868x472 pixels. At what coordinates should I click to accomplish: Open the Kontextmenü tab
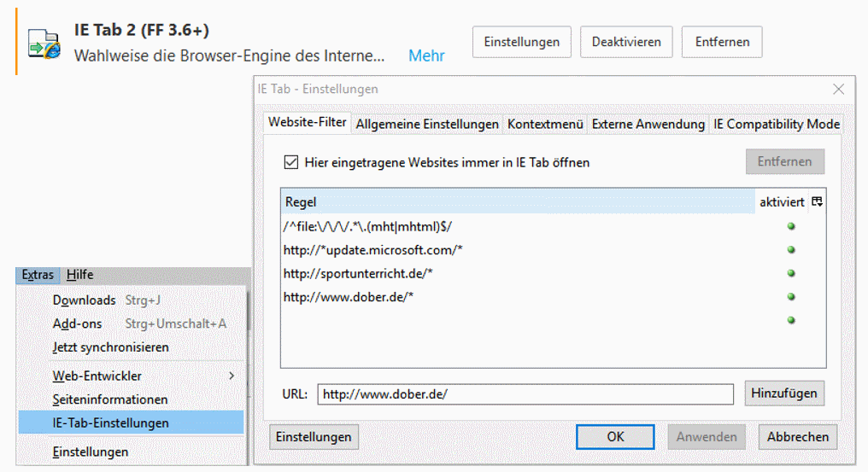[x=545, y=124]
